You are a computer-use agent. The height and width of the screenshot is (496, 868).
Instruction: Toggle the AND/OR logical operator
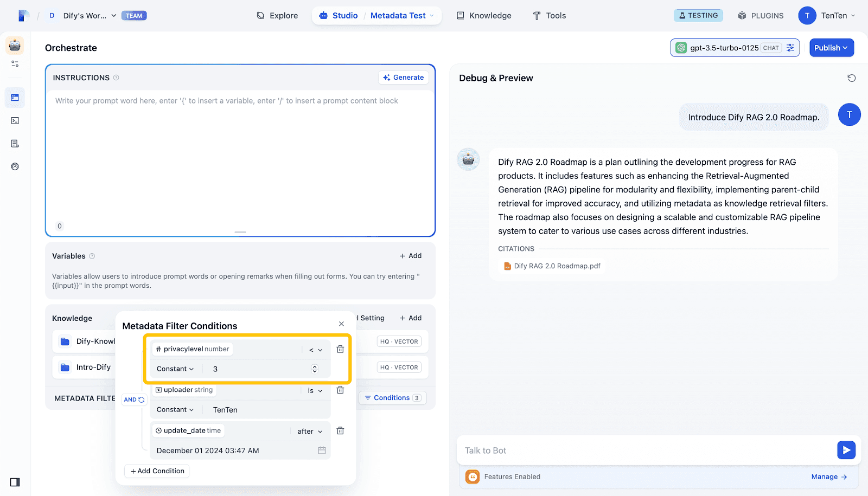[x=134, y=400]
